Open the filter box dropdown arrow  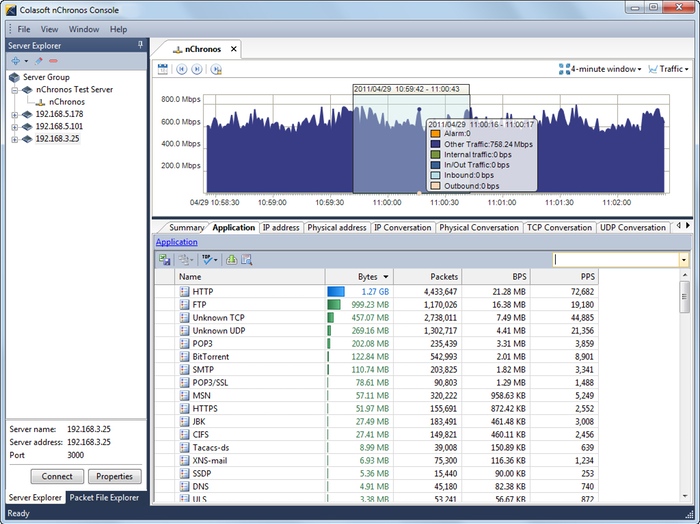[x=683, y=260]
